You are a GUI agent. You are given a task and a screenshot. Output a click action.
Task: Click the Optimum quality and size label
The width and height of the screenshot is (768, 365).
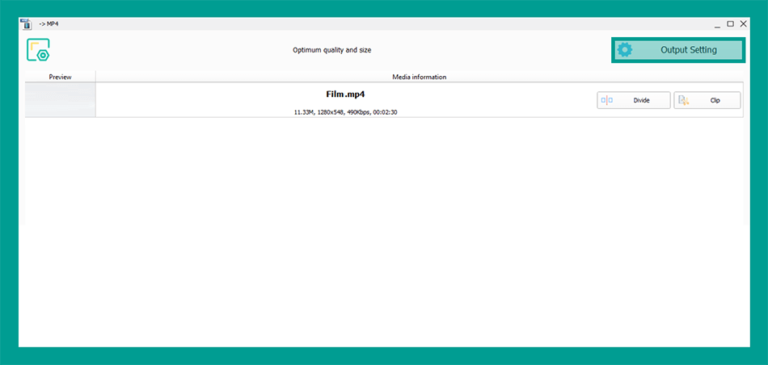point(332,50)
